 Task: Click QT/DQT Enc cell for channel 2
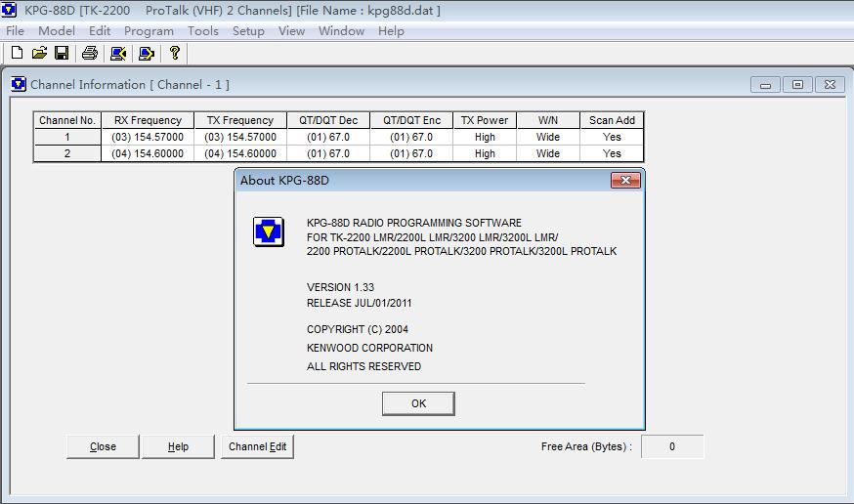click(x=411, y=153)
